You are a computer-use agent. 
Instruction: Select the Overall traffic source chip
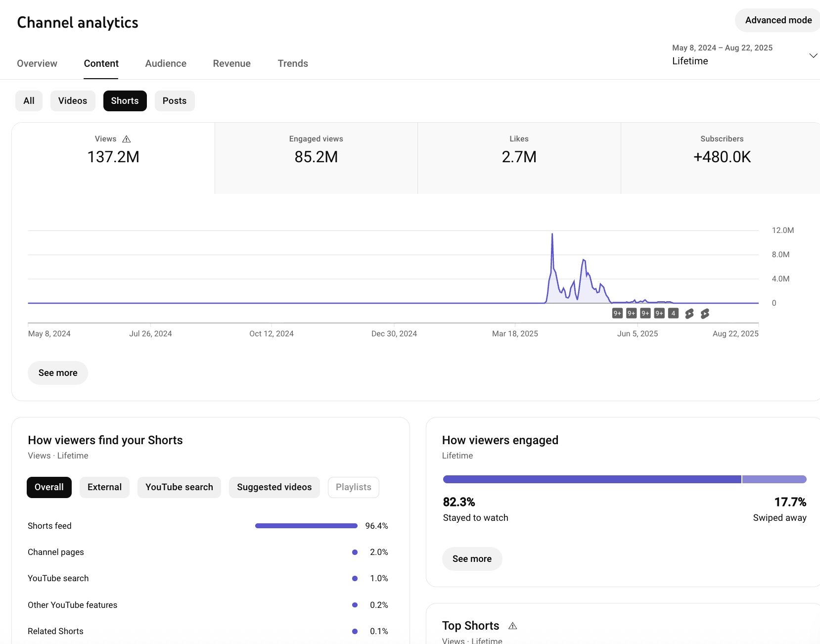49,487
